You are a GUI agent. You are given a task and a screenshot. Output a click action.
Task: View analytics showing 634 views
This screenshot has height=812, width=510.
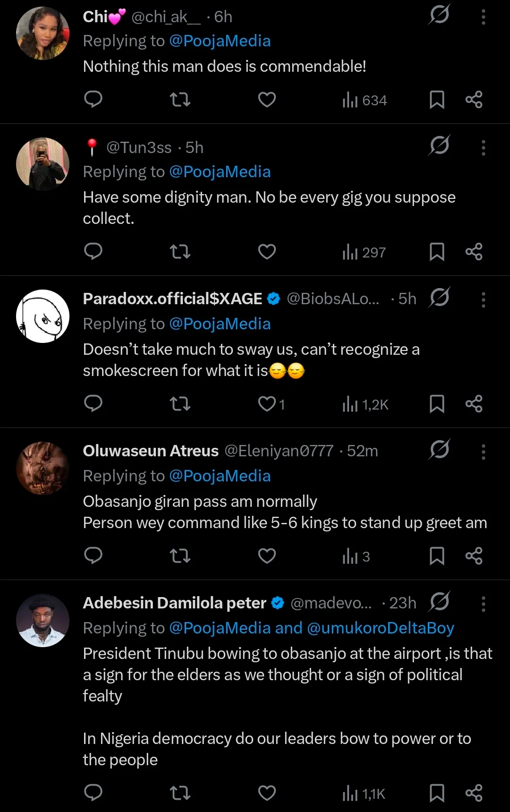click(364, 100)
